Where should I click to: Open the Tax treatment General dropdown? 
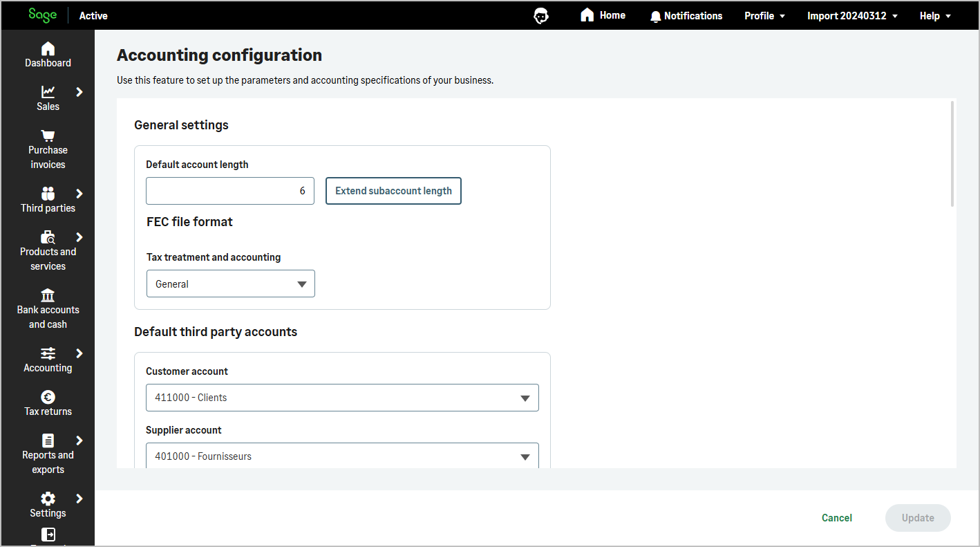pos(231,284)
